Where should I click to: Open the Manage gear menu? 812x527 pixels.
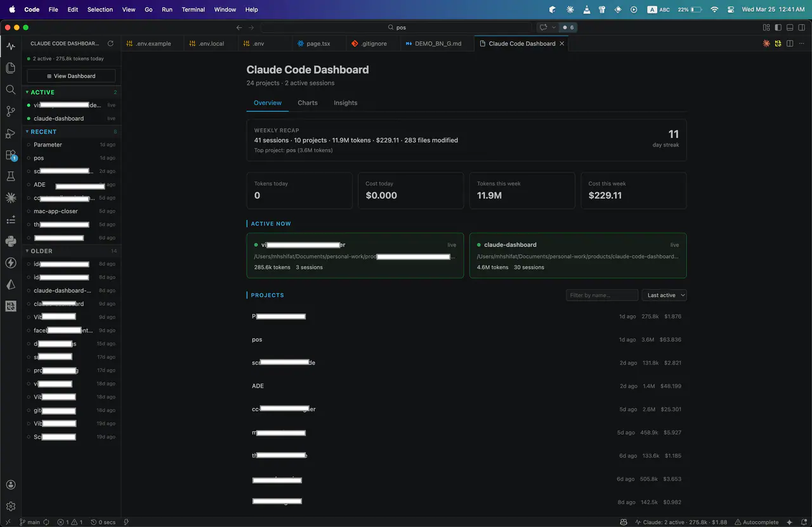(x=10, y=507)
